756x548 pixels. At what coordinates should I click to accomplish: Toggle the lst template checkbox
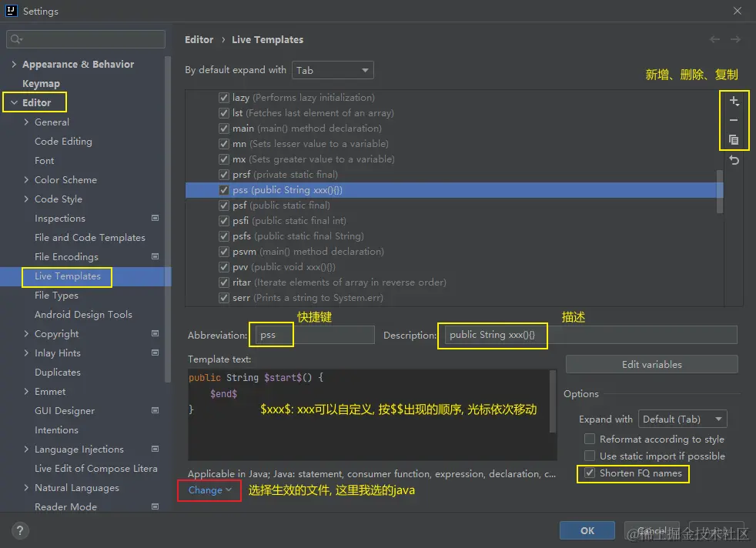[224, 113]
